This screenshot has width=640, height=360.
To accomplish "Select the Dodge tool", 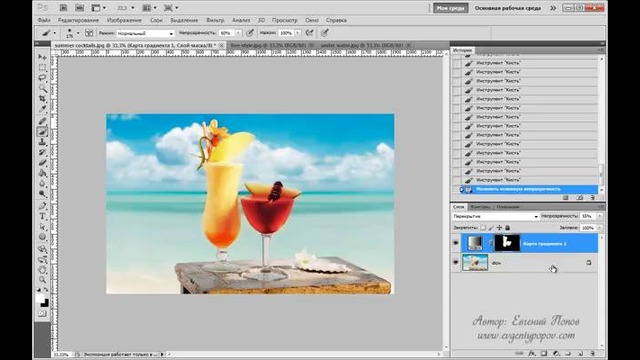I will click(x=42, y=194).
